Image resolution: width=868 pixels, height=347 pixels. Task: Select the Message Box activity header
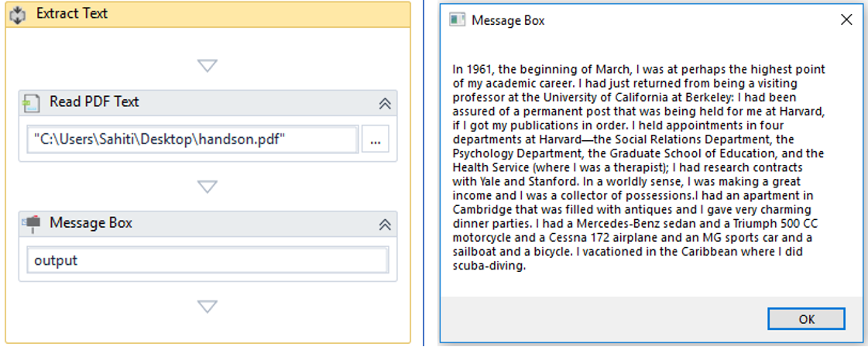(x=91, y=223)
